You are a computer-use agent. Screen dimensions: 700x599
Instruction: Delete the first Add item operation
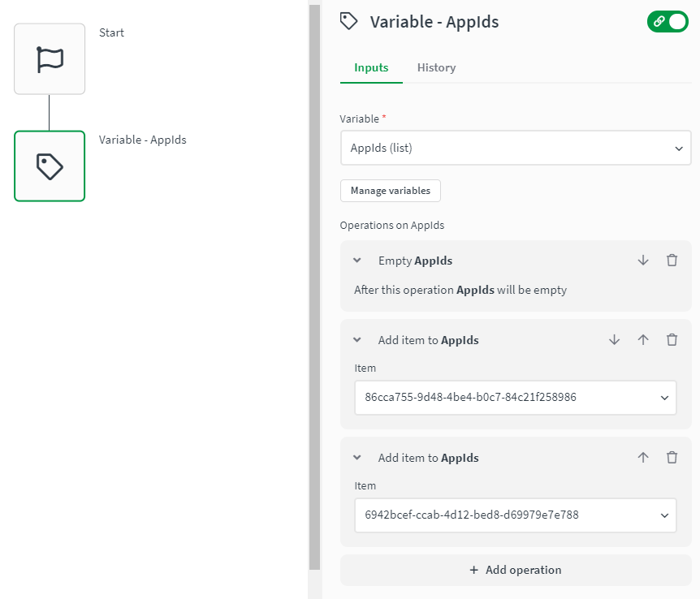pyautogui.click(x=672, y=340)
